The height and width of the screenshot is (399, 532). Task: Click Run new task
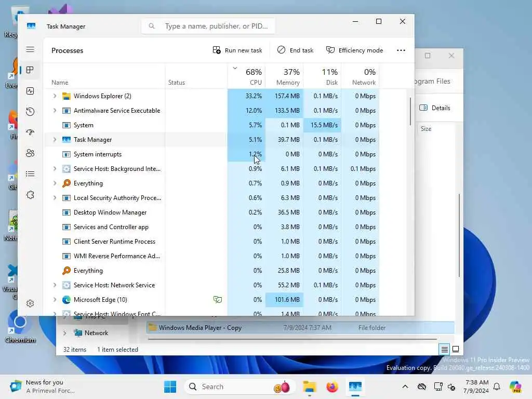[x=237, y=50]
